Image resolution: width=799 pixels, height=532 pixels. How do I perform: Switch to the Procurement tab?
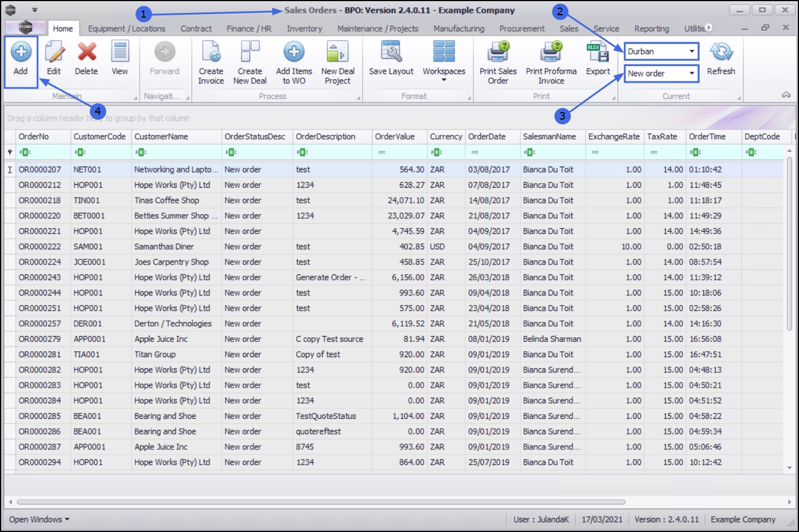coord(522,29)
